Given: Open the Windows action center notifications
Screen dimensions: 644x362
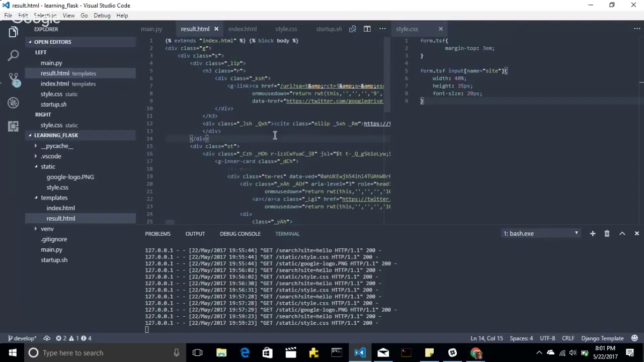Looking at the screenshot, I should (630, 352).
